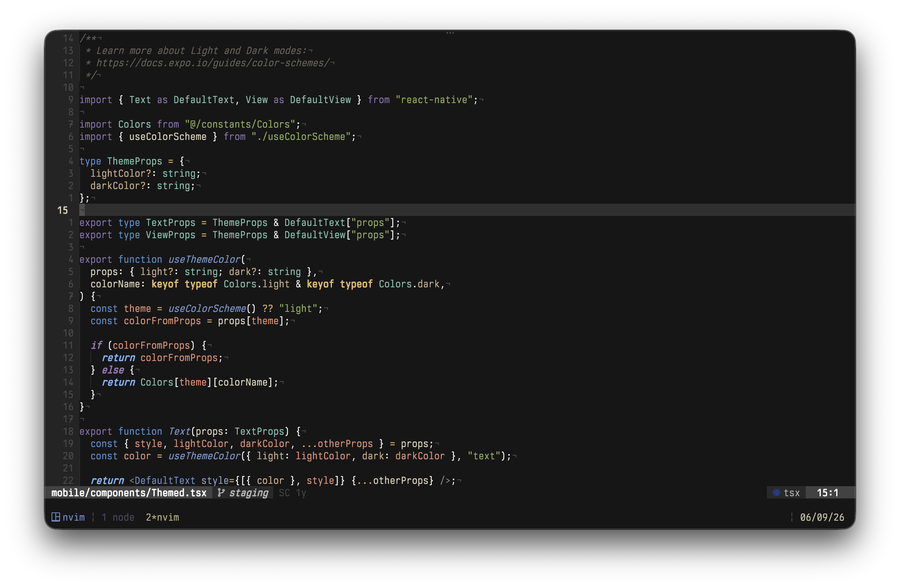Click '...otherProps' in destructuring line
This screenshot has height=588, width=900.
click(x=337, y=444)
